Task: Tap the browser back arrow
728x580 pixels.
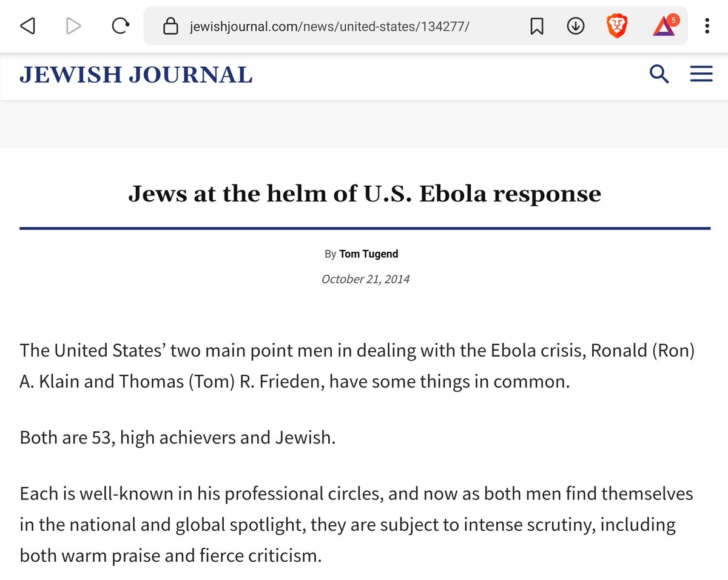Action: pos(27,25)
